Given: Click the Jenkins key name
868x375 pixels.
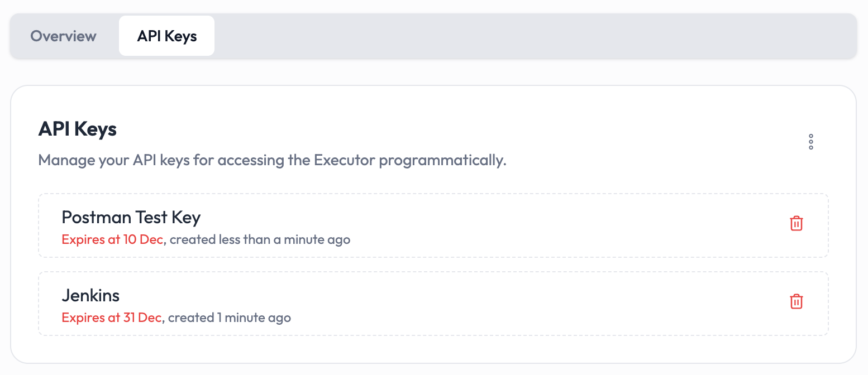Looking at the screenshot, I should 90,295.
